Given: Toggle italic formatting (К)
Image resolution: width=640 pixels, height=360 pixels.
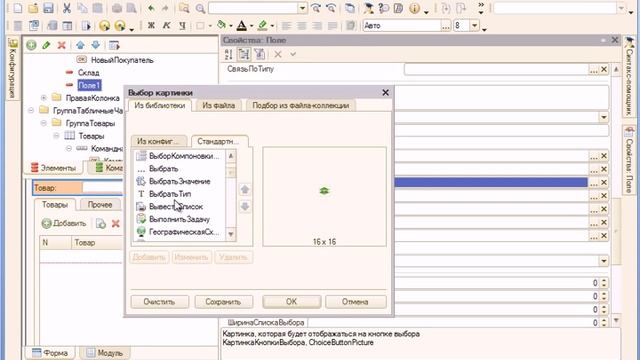Looking at the screenshot, I should [167, 25].
